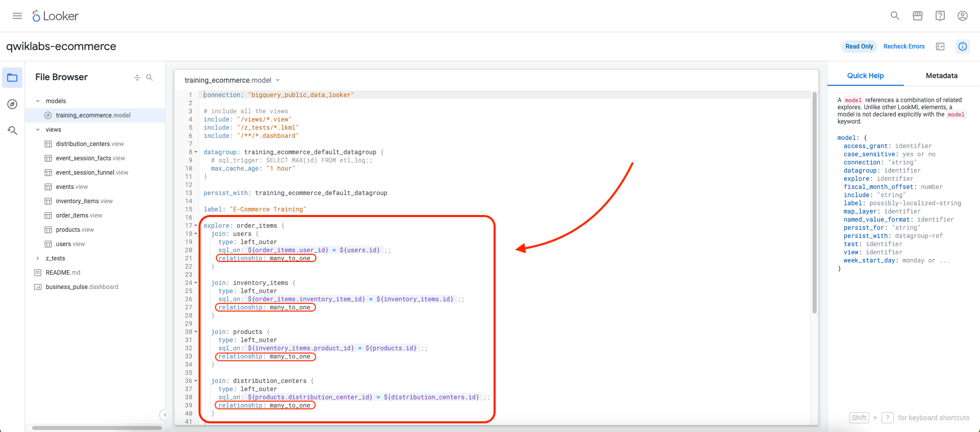Fold the join distribution_centers block at line 36
This screenshot has width=980, height=432.
click(x=195, y=381)
